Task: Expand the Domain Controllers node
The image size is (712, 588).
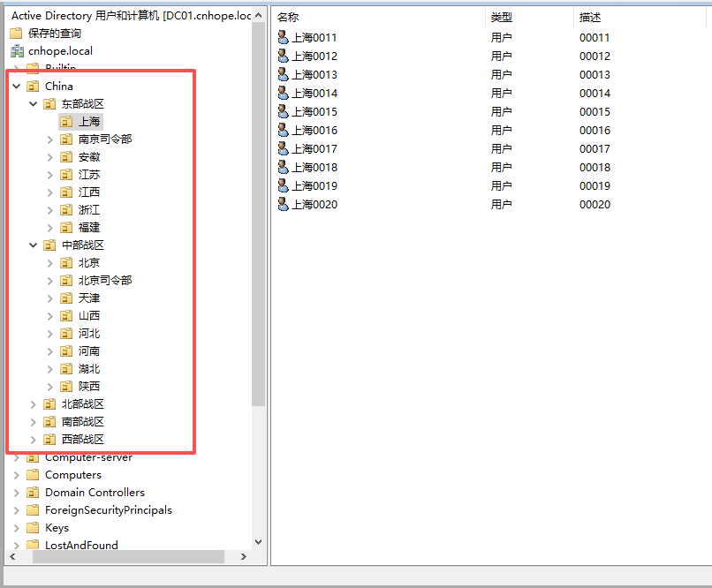Action: tap(17, 493)
